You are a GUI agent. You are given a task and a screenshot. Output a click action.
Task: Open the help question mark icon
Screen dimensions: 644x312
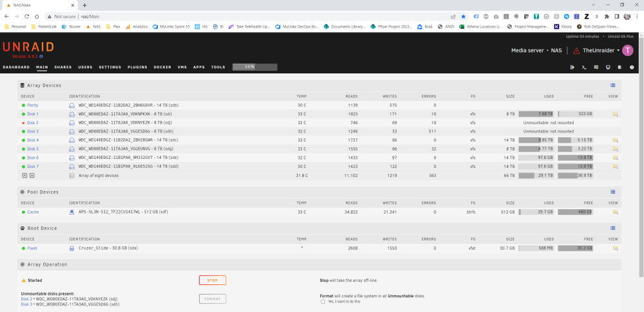pos(632,68)
